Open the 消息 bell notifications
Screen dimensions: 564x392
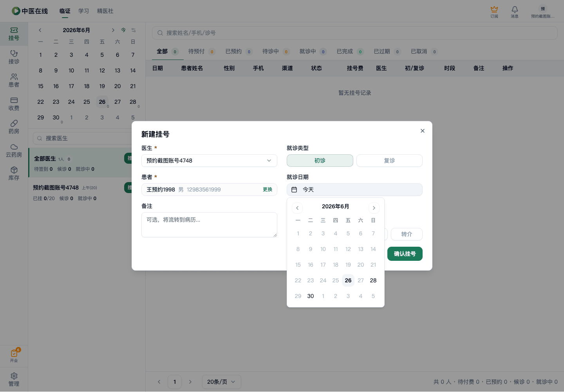click(515, 12)
